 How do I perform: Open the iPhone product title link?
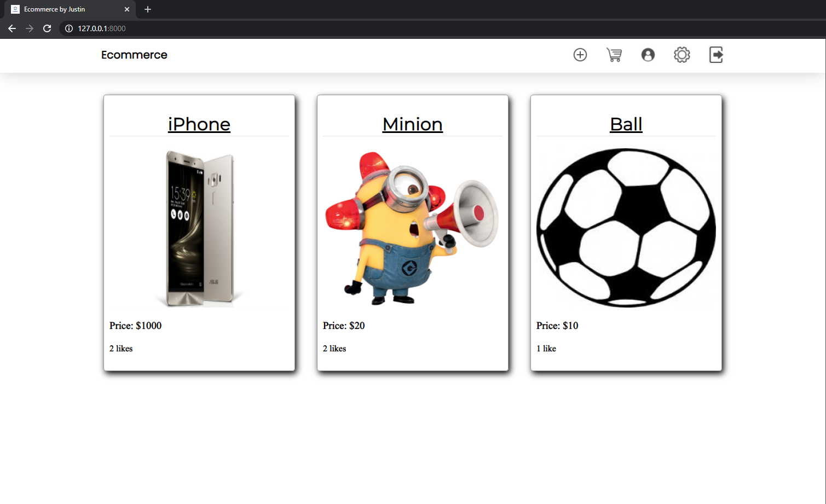point(199,124)
